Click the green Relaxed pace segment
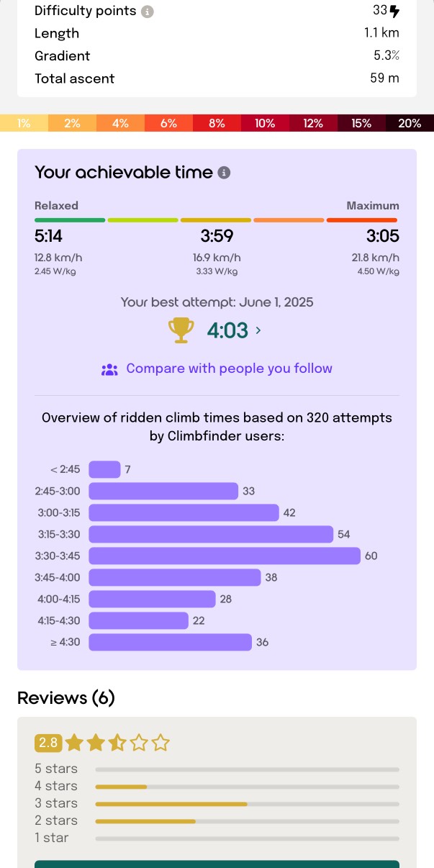 click(x=70, y=220)
